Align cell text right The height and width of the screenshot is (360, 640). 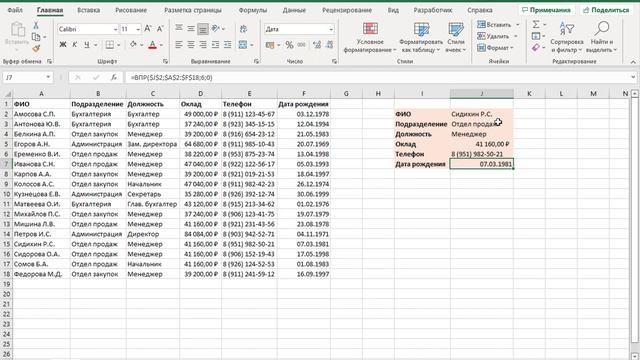tap(203, 44)
